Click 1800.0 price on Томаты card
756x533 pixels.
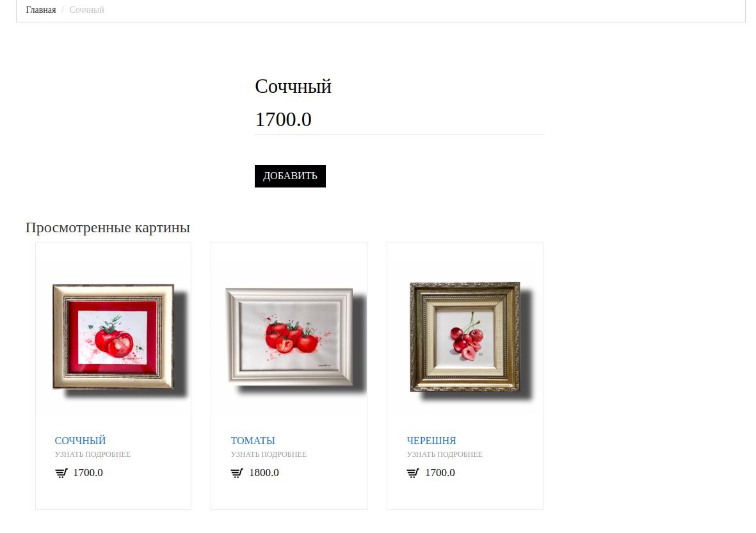[x=264, y=473]
